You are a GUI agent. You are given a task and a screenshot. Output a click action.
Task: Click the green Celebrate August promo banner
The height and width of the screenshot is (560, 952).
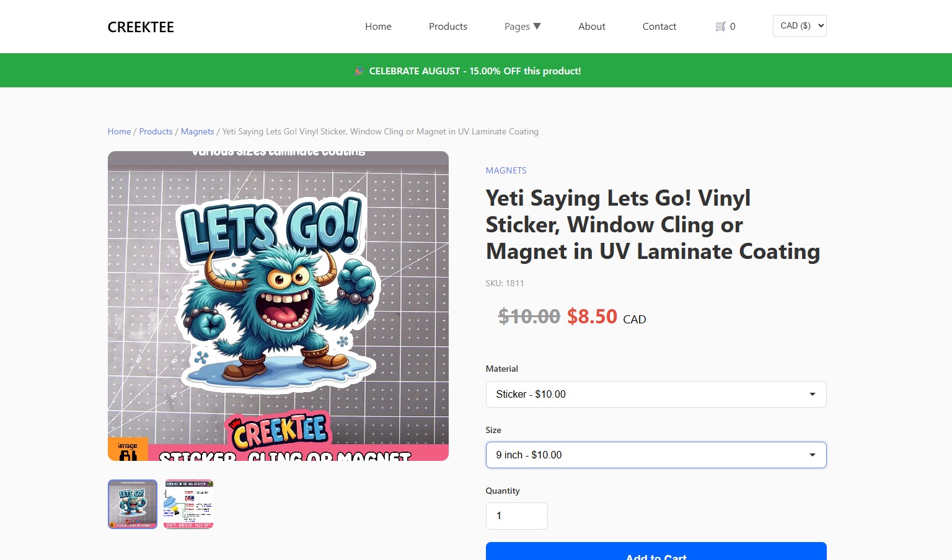point(476,71)
